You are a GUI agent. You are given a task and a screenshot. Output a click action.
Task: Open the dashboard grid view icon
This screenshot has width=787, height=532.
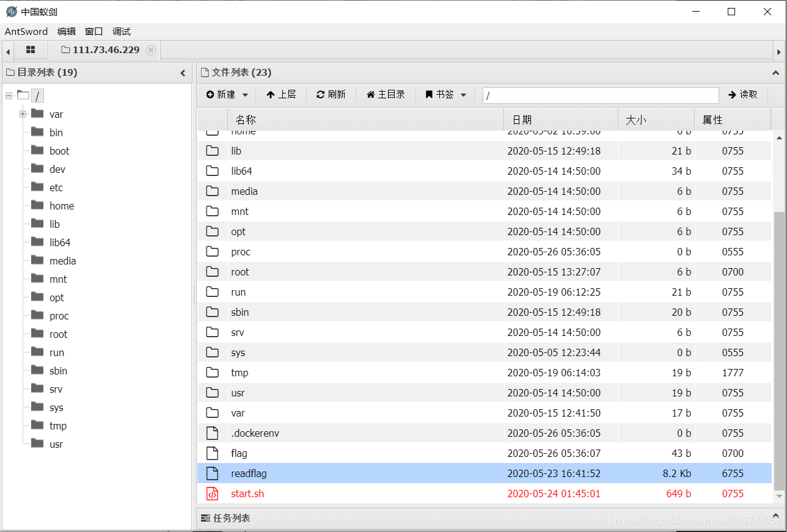(31, 49)
